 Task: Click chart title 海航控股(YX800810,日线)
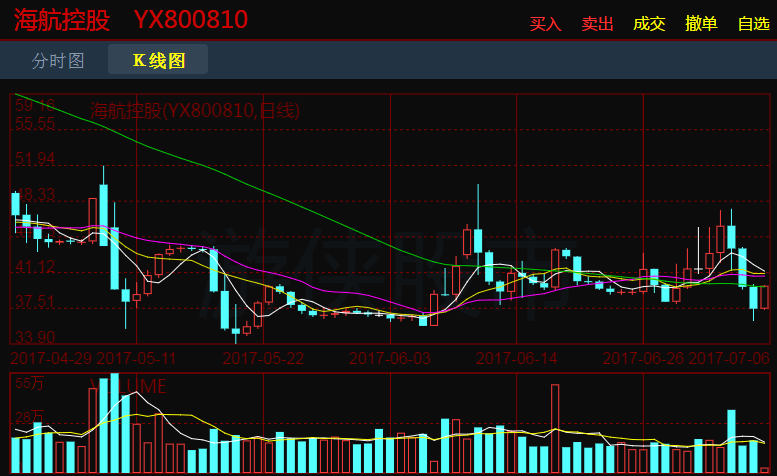(x=195, y=110)
